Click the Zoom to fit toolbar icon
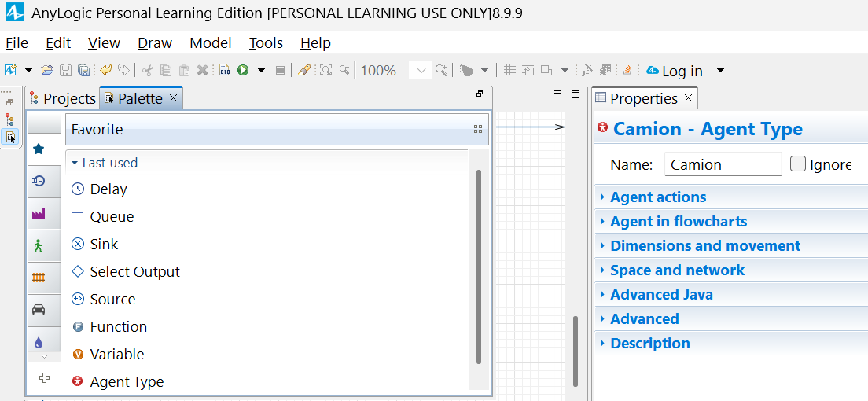This screenshot has height=401, width=868. pos(326,70)
